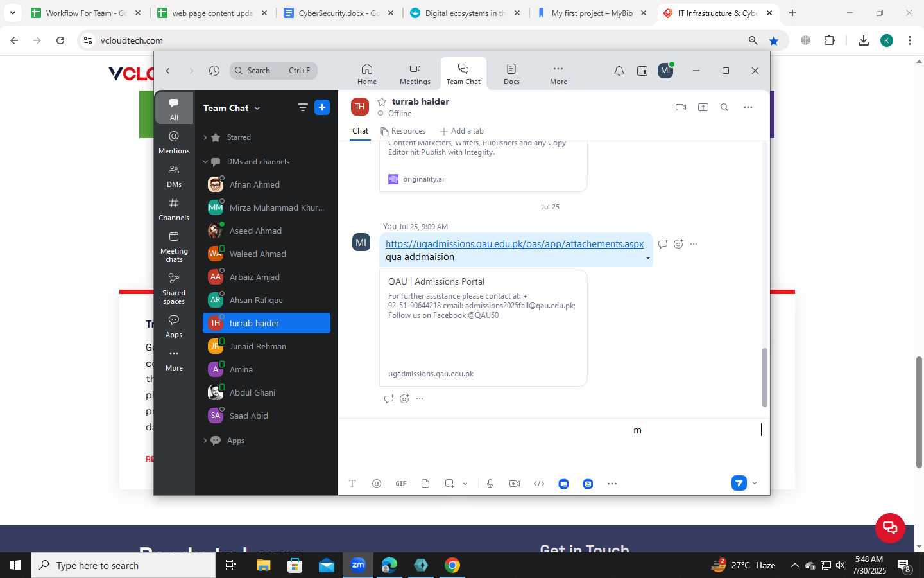This screenshot has width=924, height=578.
Task: Open send options dropdown arrow
Action: [755, 483]
